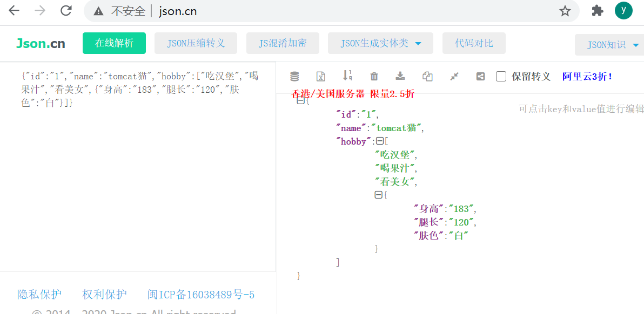Click the database view icon on result toolbar
Image resolution: width=644 pixels, height=314 pixels.
(294, 77)
